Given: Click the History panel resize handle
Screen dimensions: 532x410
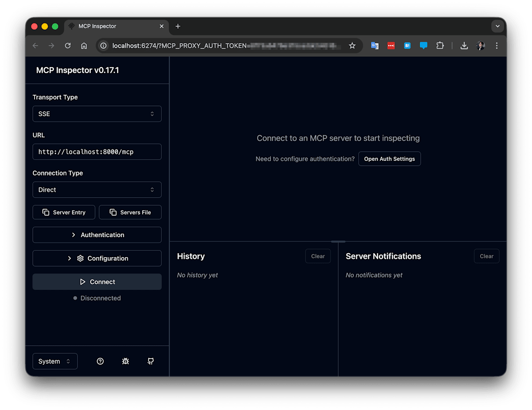Looking at the screenshot, I should click(x=338, y=242).
